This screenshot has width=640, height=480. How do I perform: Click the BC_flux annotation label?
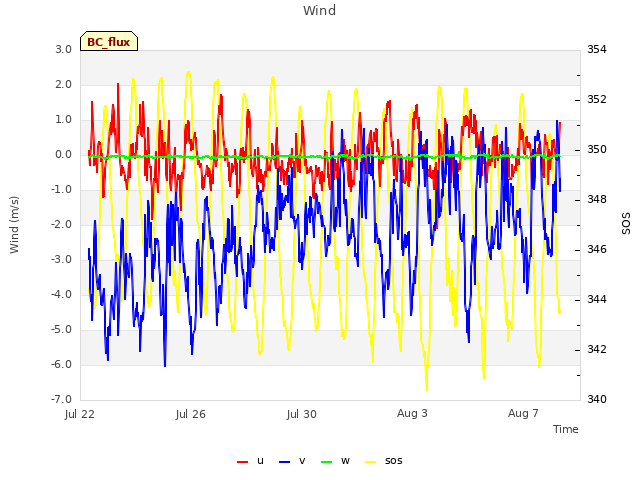coord(109,42)
